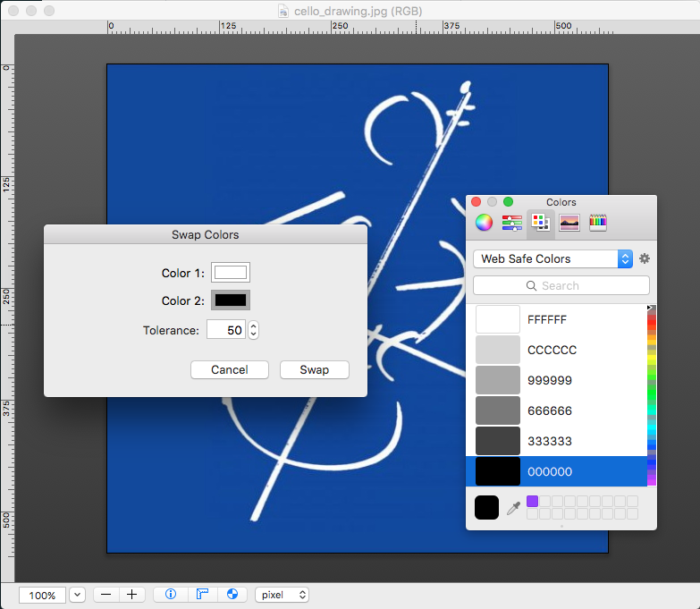The image size is (700, 609).
Task: Click an empty saved swatch slot next to purple
Action: pos(544,501)
